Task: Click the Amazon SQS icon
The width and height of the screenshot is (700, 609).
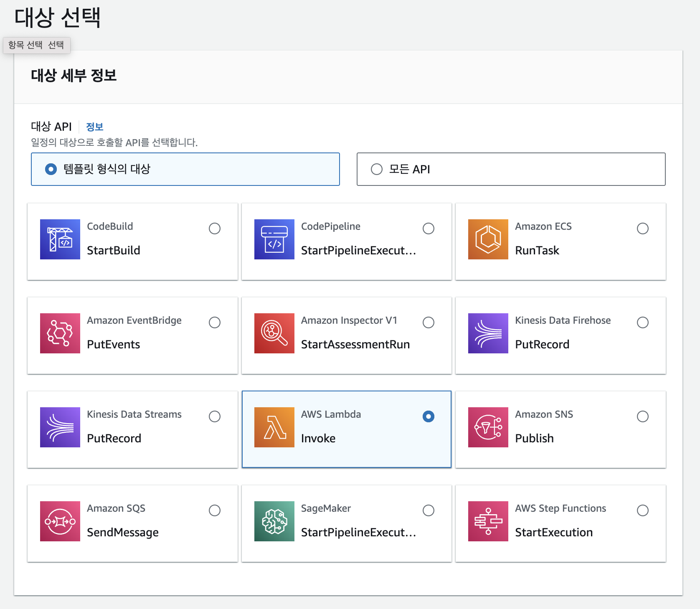Action: [x=60, y=521]
